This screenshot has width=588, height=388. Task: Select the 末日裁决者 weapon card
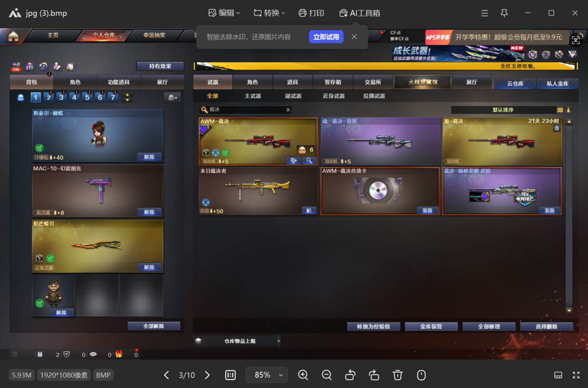[x=258, y=191]
